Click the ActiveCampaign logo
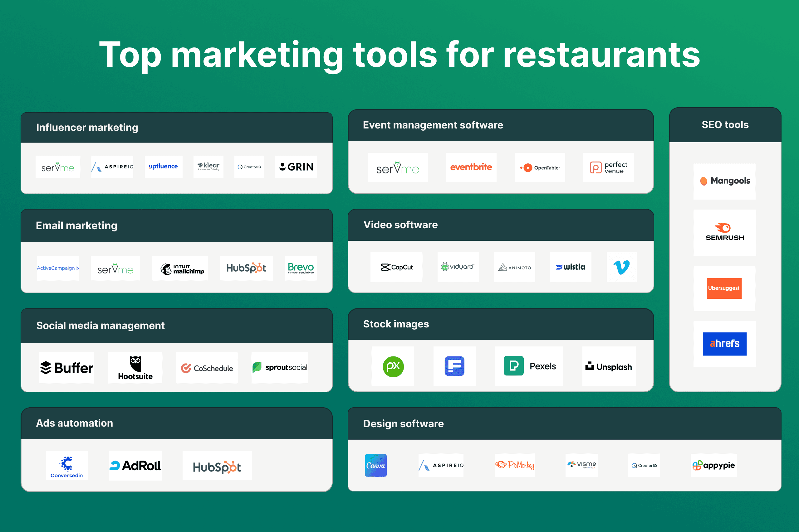This screenshot has width=799, height=532. (58, 268)
